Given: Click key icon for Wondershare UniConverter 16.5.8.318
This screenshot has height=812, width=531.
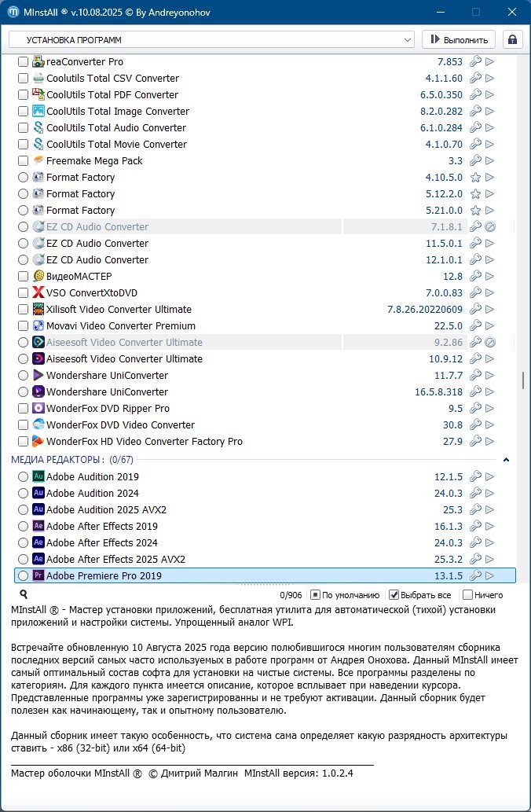Looking at the screenshot, I should pyautogui.click(x=475, y=392).
